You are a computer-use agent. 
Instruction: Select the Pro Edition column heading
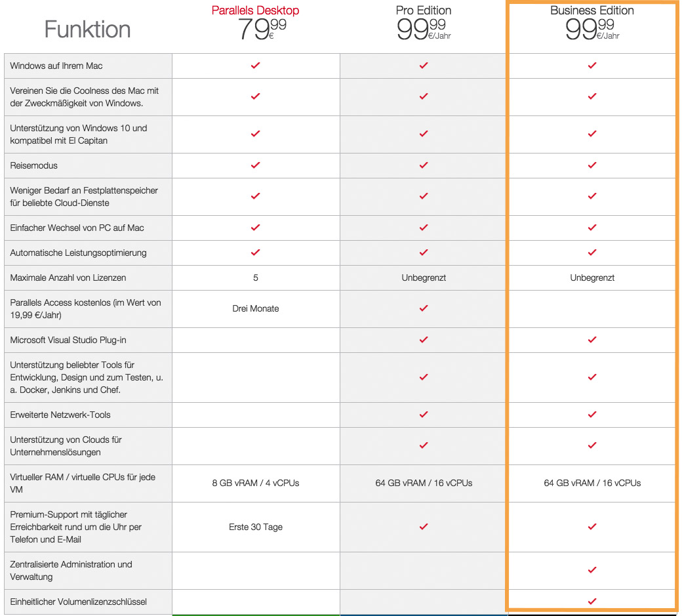click(424, 10)
